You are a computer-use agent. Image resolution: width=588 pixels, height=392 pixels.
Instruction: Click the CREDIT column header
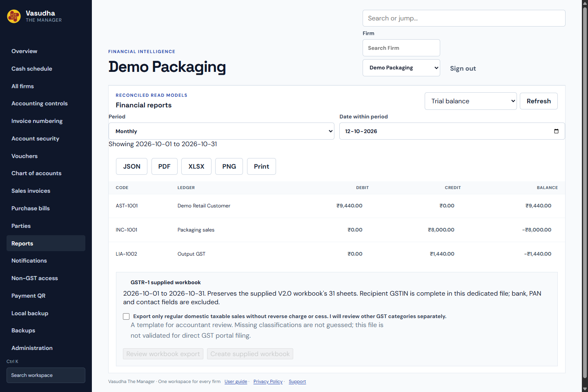coord(452,188)
